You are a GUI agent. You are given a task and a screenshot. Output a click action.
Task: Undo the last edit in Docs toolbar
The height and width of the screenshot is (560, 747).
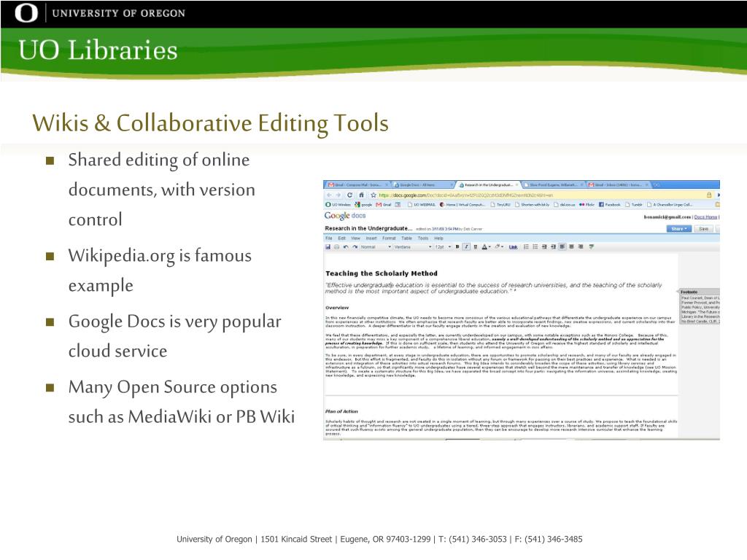click(x=346, y=246)
